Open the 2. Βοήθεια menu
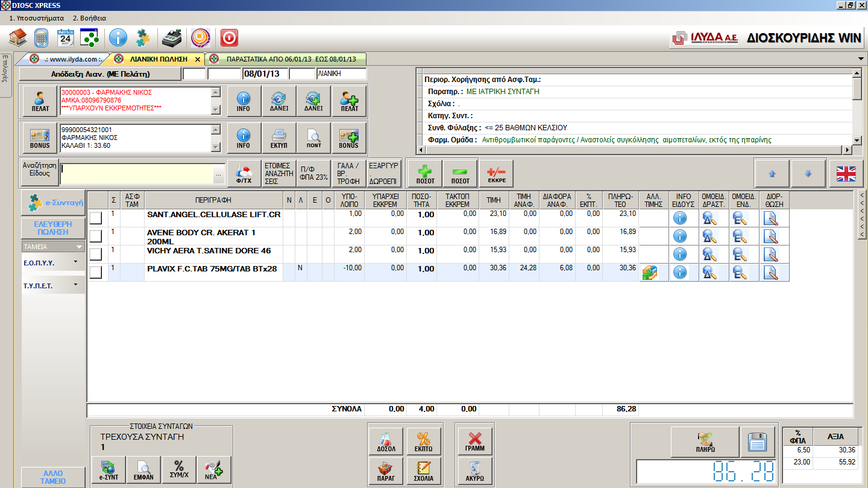This screenshot has height=488, width=868. point(89,18)
